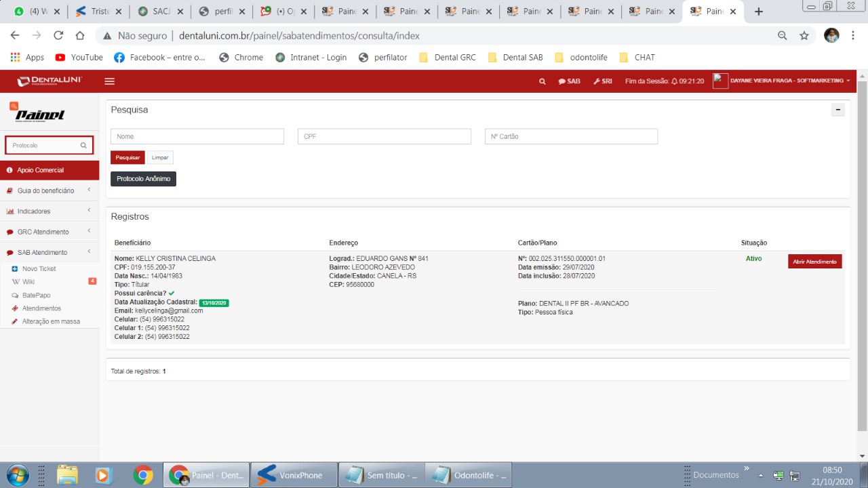Open Atendimentos in the sidebar

41,308
